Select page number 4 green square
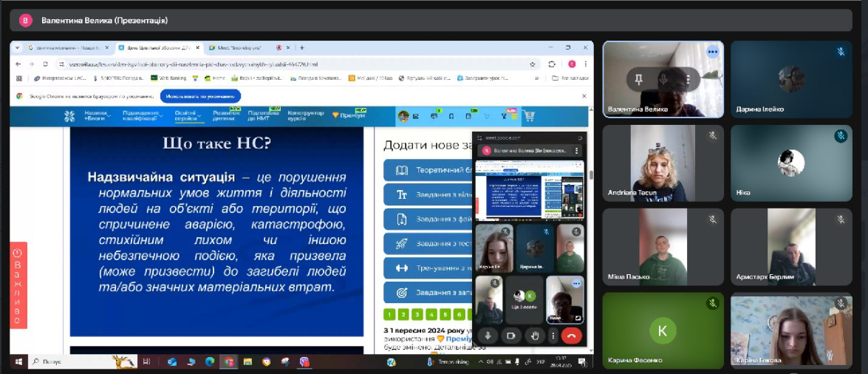 [x=431, y=315]
